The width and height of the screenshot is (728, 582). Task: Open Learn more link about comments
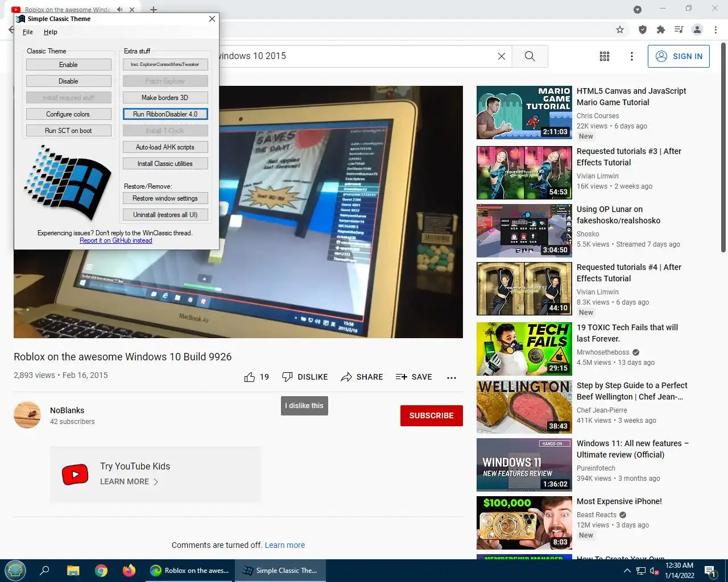coord(284,545)
